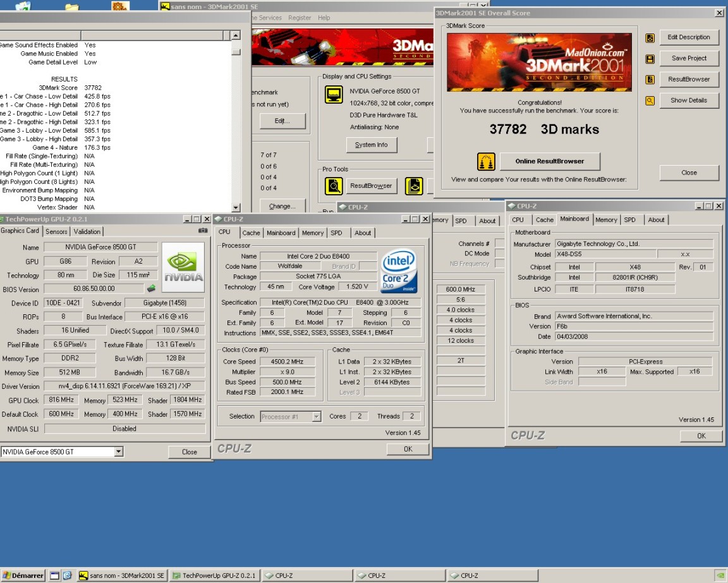Click the NVIDIA logo in GPU-Z
This screenshot has height=583, width=728.
pyautogui.click(x=183, y=267)
